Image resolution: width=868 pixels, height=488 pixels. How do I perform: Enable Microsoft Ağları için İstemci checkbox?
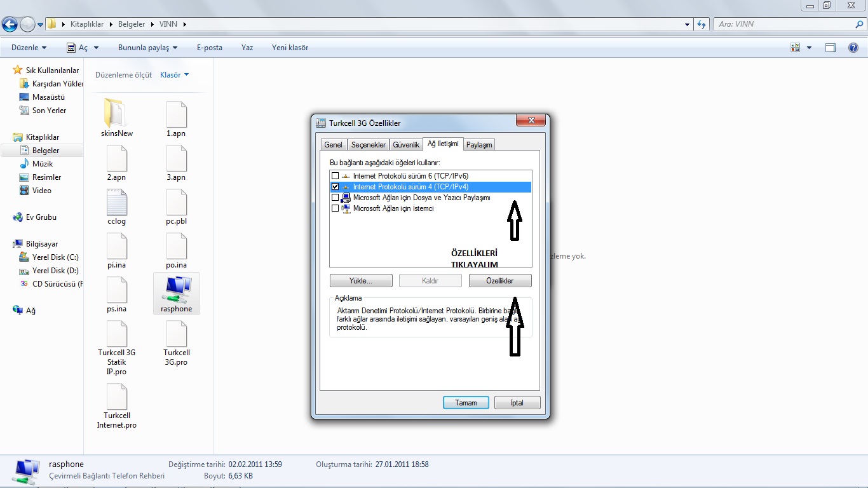tap(336, 208)
